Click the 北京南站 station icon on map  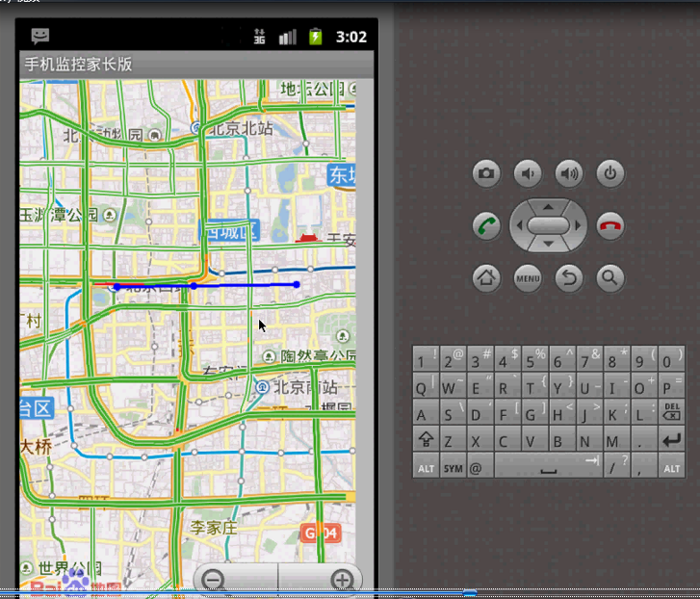262,387
